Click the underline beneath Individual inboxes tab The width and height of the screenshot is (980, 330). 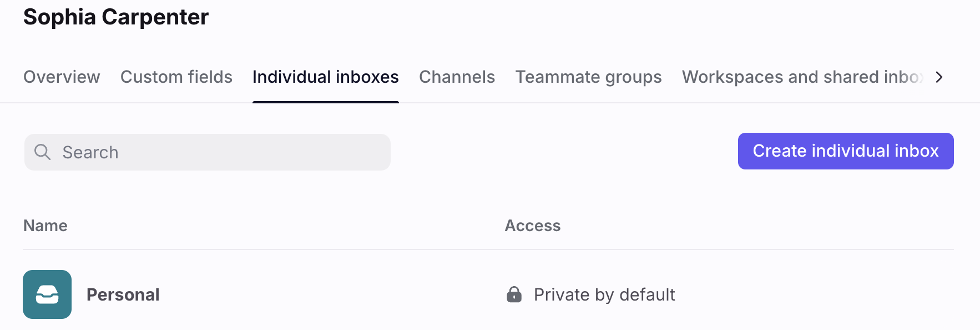326,102
